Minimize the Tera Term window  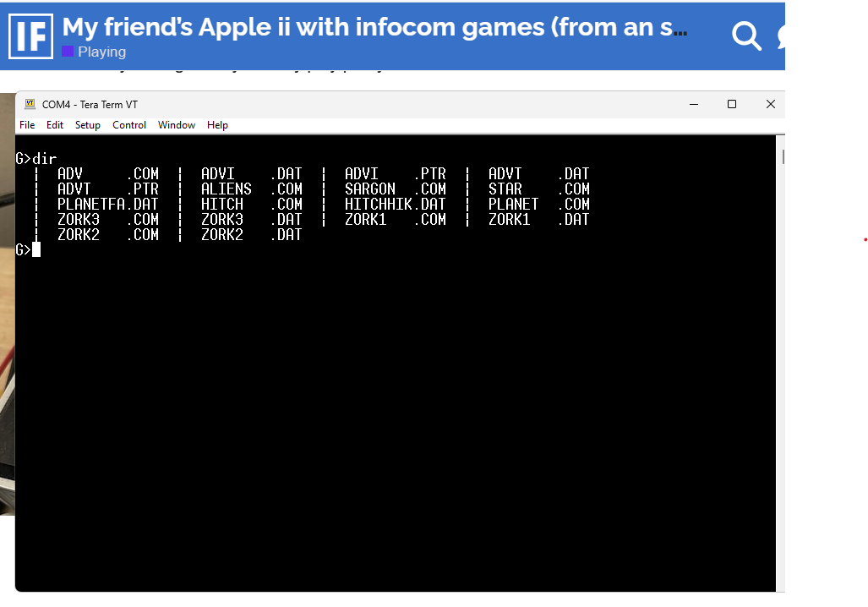(x=694, y=104)
